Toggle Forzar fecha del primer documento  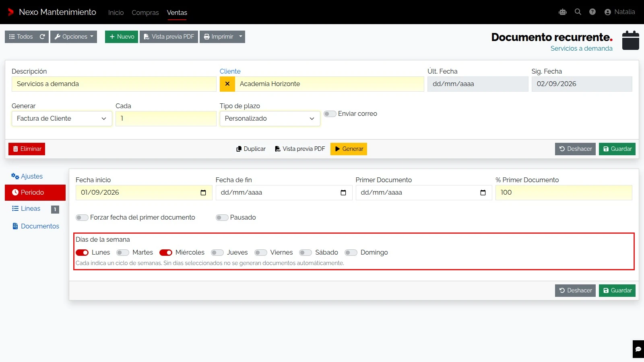click(x=82, y=218)
